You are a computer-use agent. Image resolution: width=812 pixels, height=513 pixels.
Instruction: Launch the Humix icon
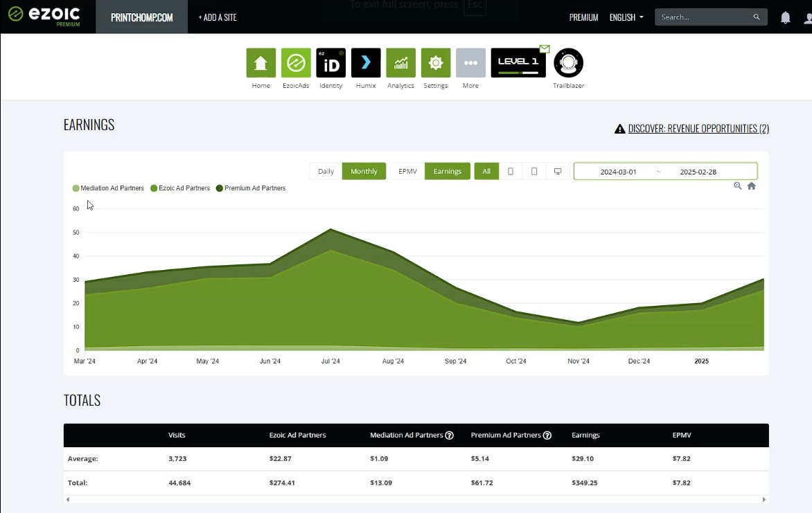(366, 62)
